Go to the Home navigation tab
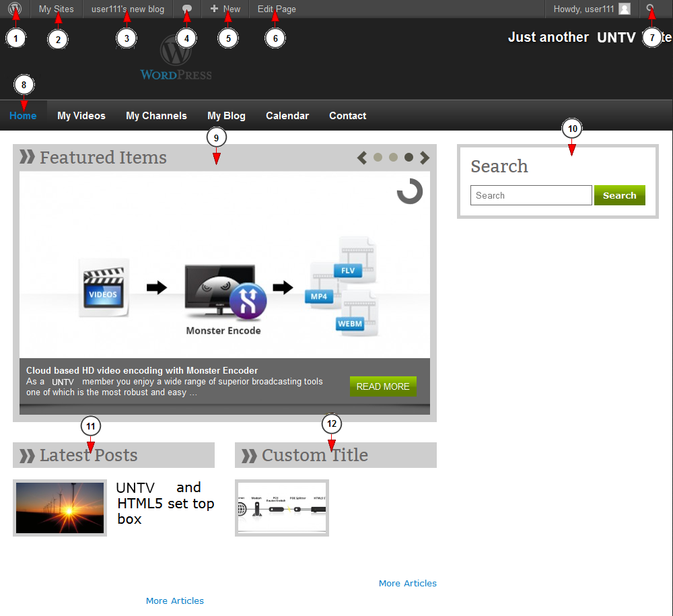This screenshot has height=616, width=673. (23, 116)
